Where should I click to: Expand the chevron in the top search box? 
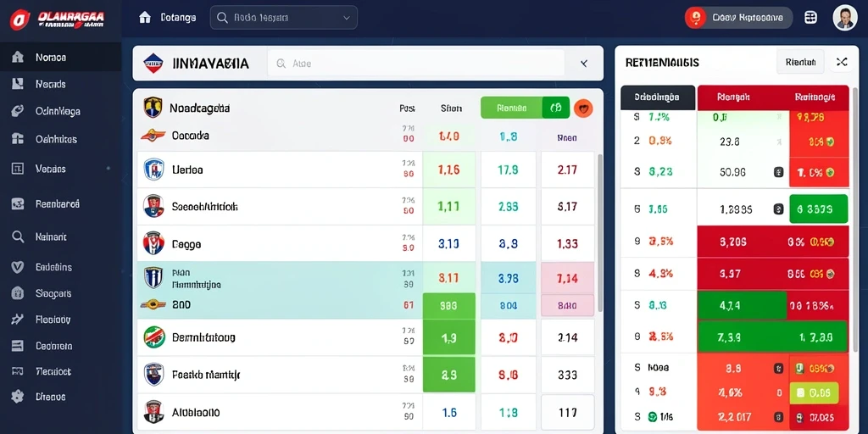click(x=347, y=18)
